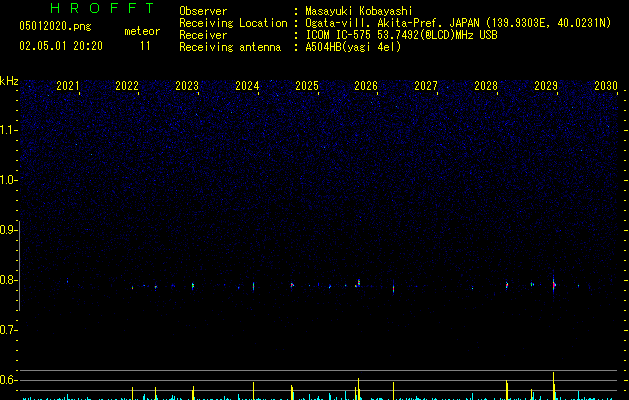Click the 0.7 kHz frequency tick label
This screenshot has width=629, height=400.
coord(8,330)
